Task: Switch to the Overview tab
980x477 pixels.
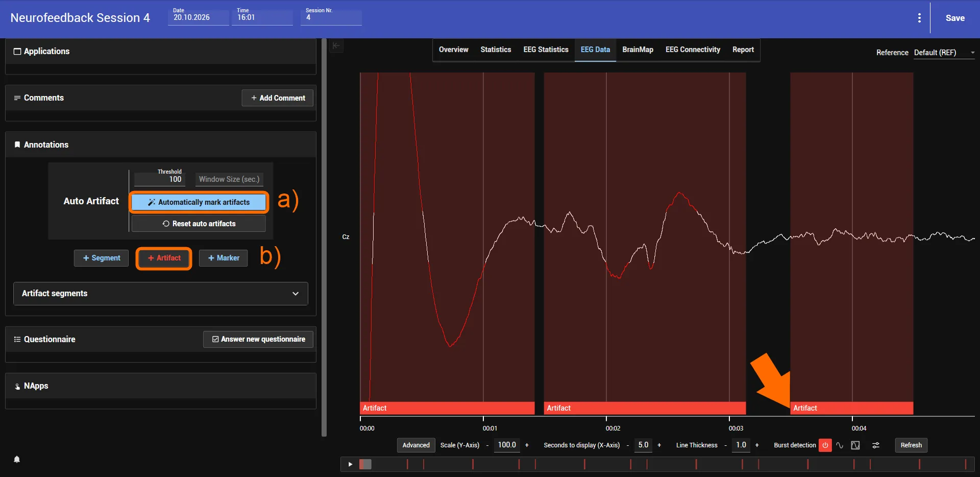Action: point(453,50)
